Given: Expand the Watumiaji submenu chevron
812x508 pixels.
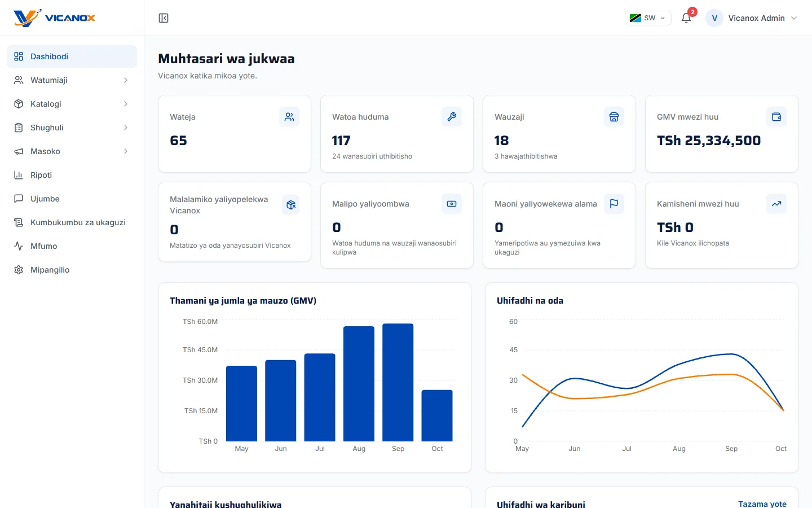Looking at the screenshot, I should tap(126, 80).
